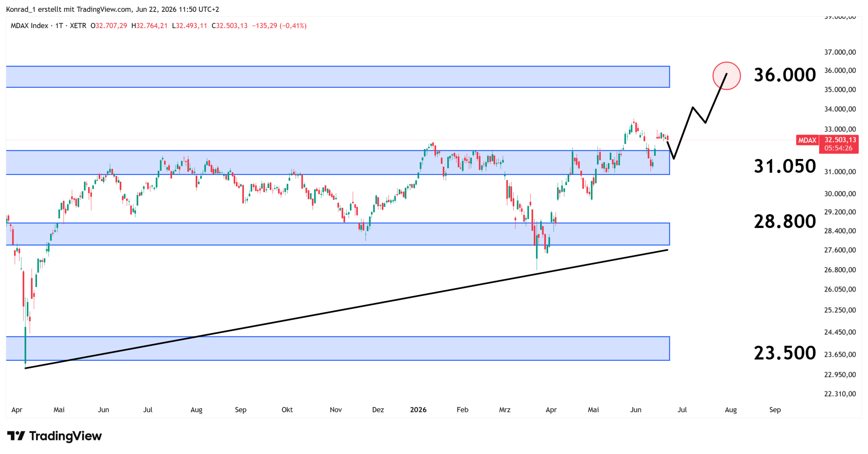Click the 26.050,00 price axis label
The image size is (868, 454).
point(840,289)
